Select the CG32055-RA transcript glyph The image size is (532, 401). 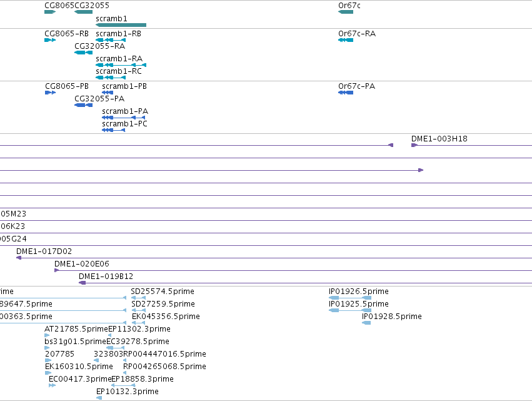click(x=84, y=53)
